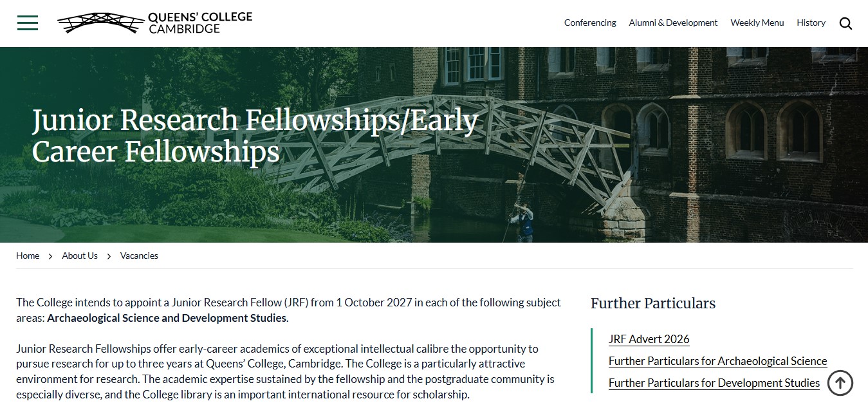This screenshot has height=410, width=868.
Task: Open the JRF Advert 2026 link
Action: click(x=649, y=339)
